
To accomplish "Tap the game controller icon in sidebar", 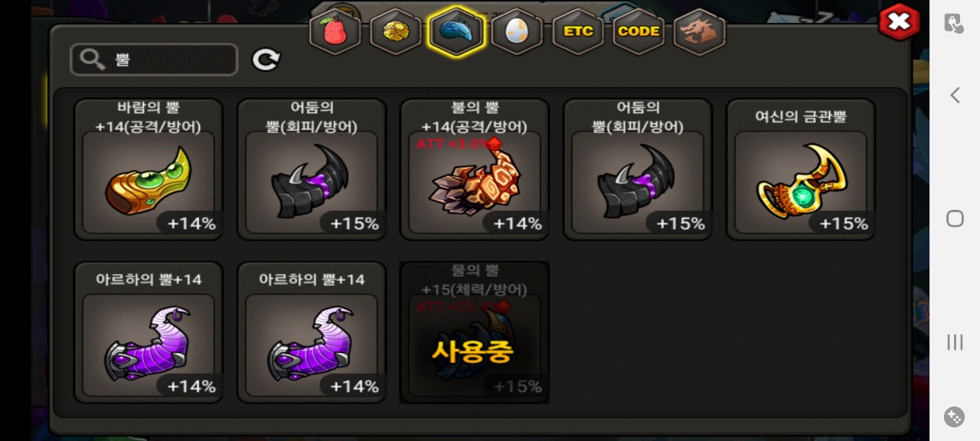I will (x=955, y=416).
